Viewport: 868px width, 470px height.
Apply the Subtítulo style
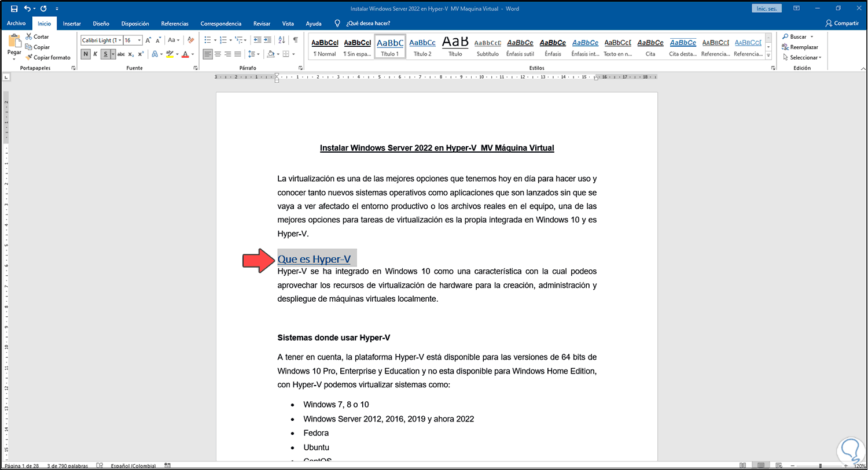(x=488, y=47)
